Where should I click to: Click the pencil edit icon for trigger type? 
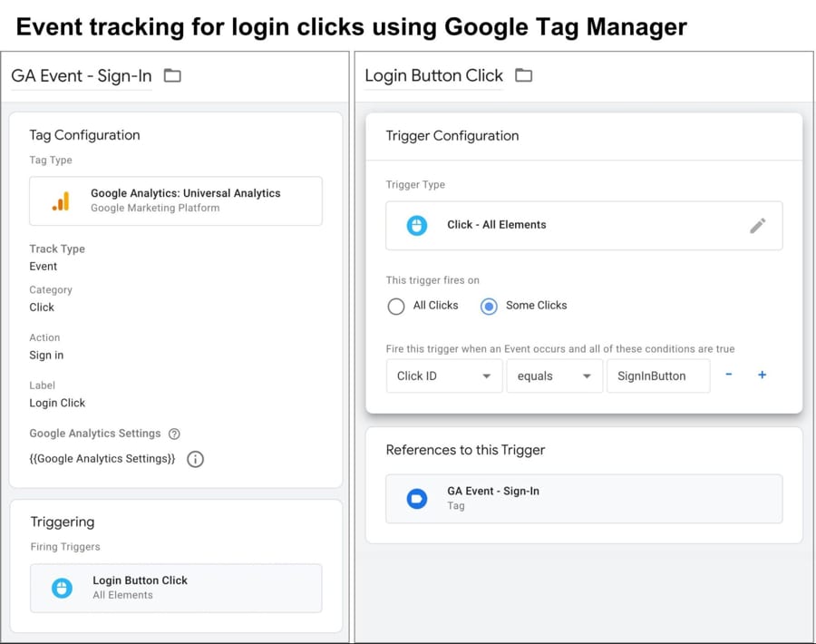(x=757, y=226)
